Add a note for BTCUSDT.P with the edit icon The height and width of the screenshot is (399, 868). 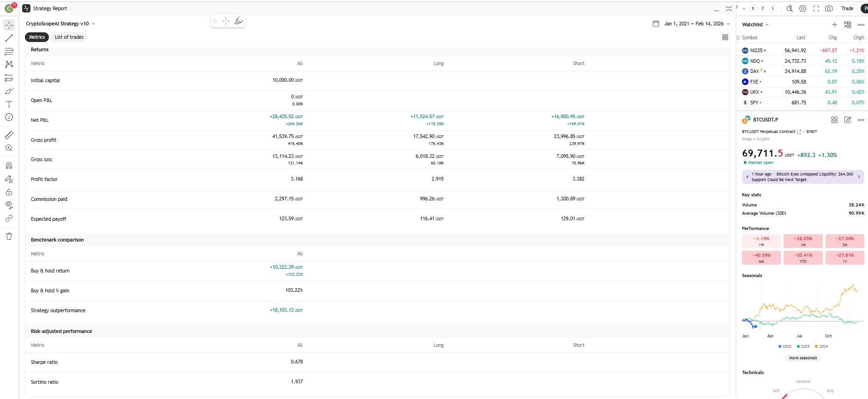pos(848,120)
